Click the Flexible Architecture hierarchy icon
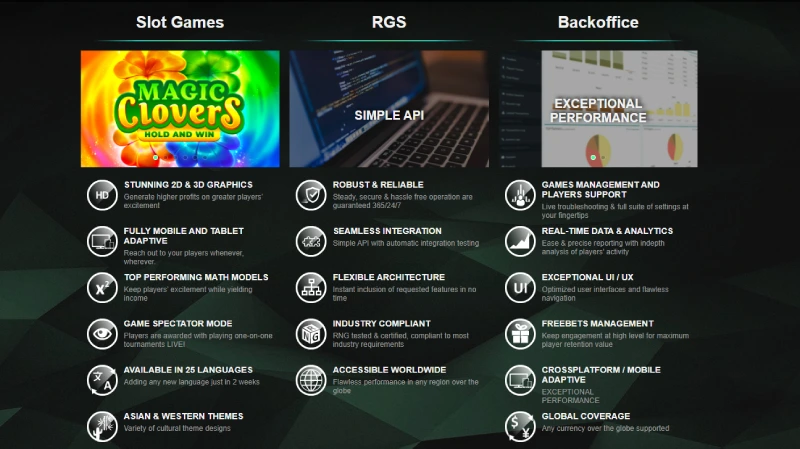Screen dimensions: 800x449 tap(311, 287)
